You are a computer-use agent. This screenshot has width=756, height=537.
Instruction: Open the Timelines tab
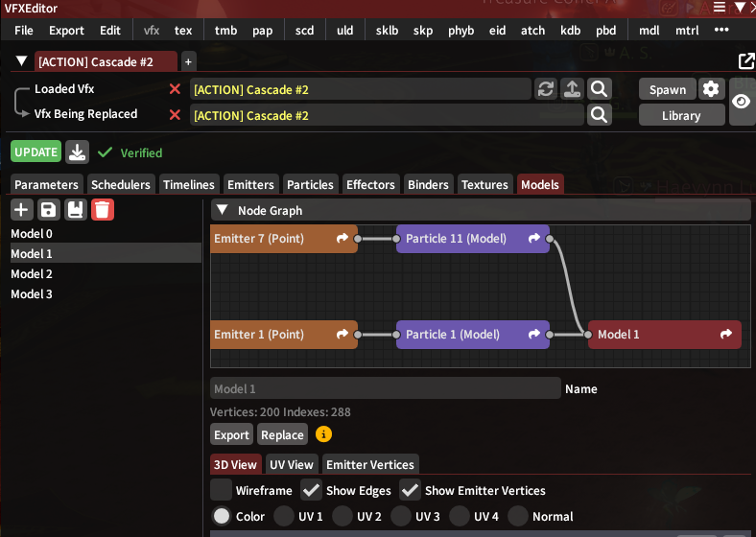(188, 184)
